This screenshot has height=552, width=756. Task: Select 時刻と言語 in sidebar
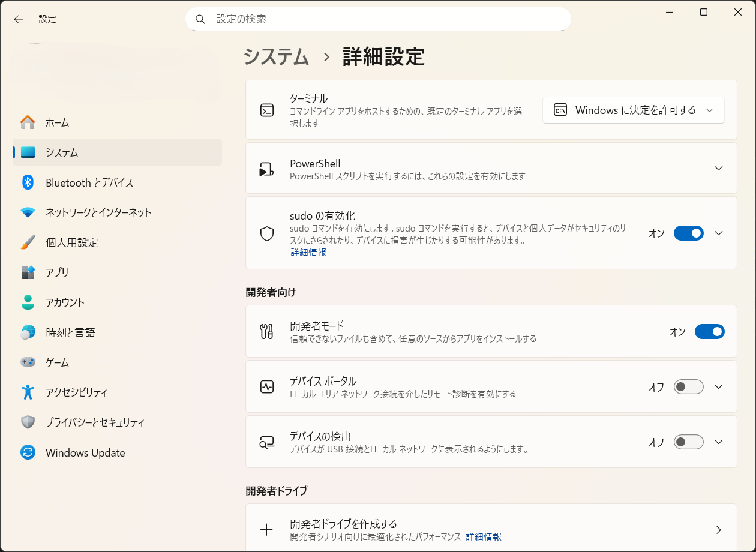click(117, 332)
